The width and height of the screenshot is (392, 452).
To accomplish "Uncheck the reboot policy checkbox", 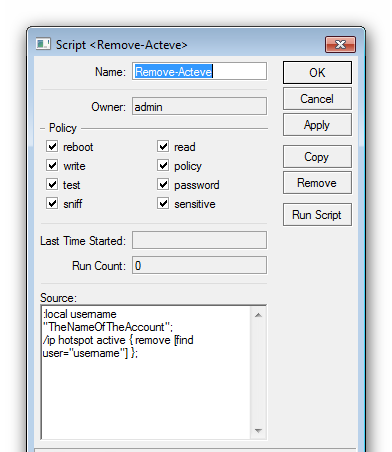I will 52,146.
